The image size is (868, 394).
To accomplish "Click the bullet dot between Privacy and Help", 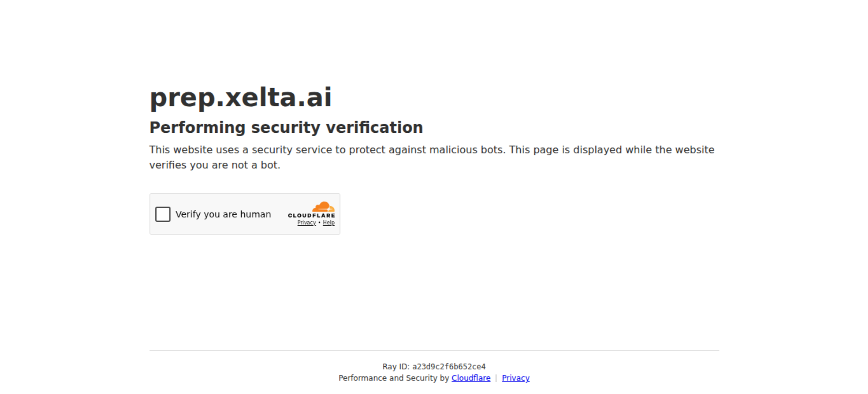I will tap(319, 223).
